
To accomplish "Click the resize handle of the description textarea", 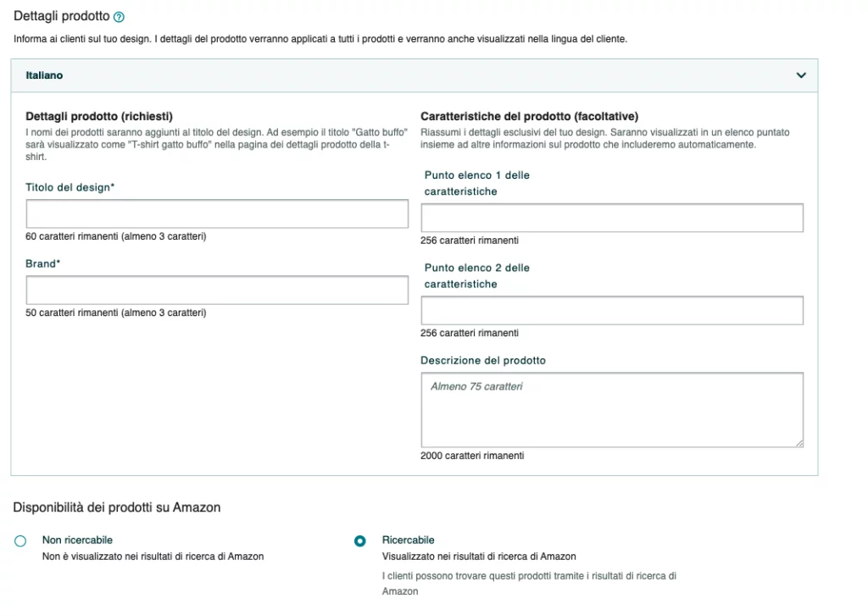I will tap(799, 444).
